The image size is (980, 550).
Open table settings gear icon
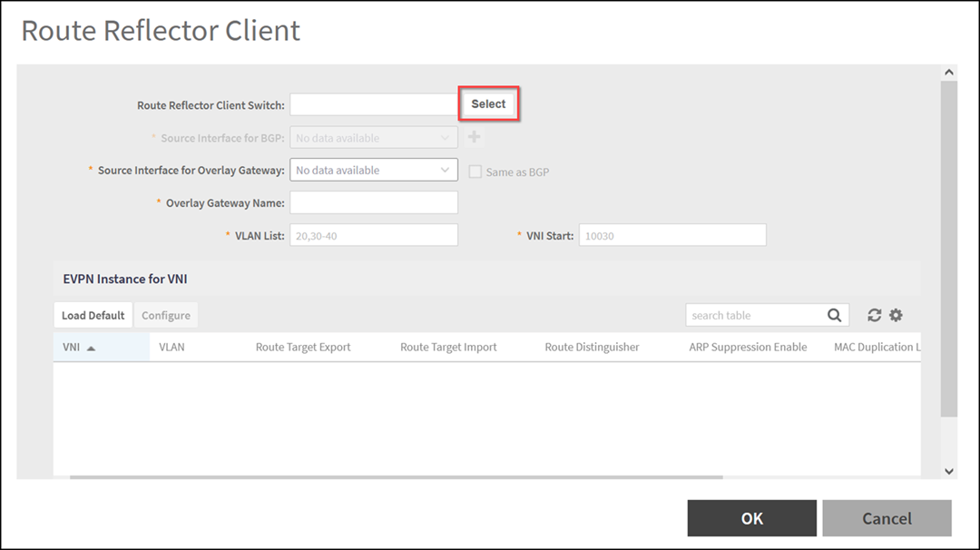(x=897, y=315)
